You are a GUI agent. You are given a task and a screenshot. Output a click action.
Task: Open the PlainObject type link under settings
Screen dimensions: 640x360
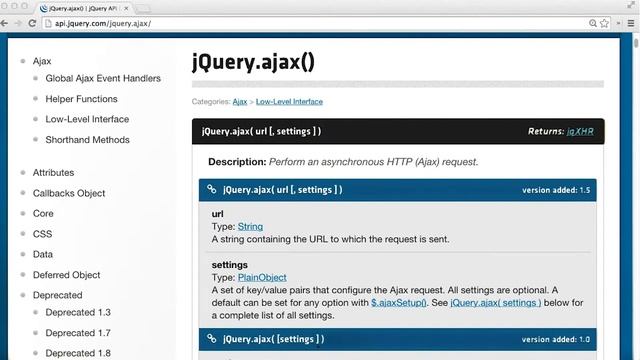tap(262, 278)
